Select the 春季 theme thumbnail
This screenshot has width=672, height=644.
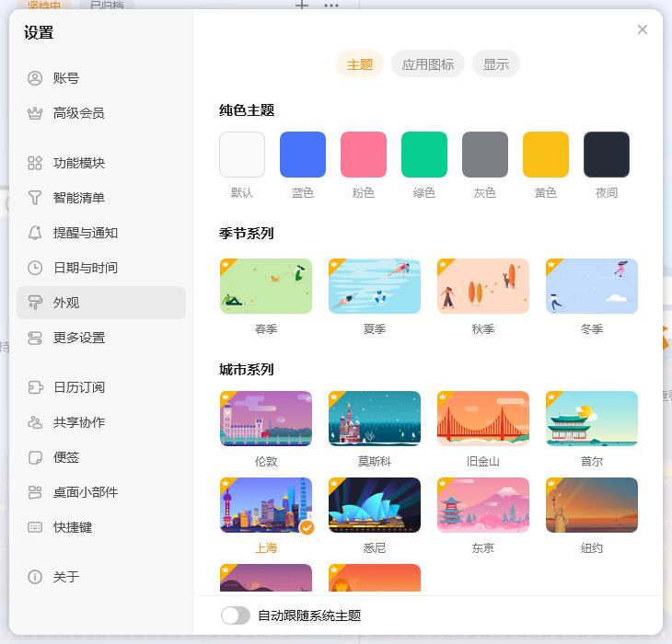[x=266, y=286]
